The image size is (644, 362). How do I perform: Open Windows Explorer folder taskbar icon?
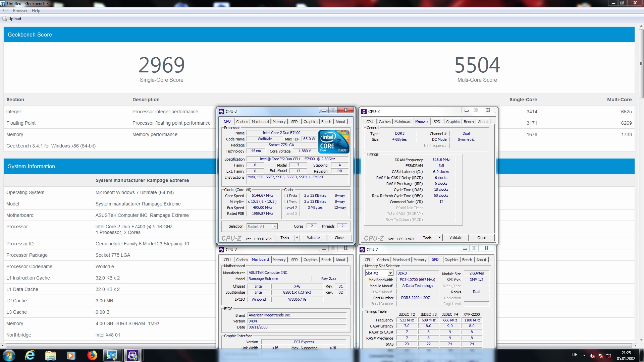point(50,355)
